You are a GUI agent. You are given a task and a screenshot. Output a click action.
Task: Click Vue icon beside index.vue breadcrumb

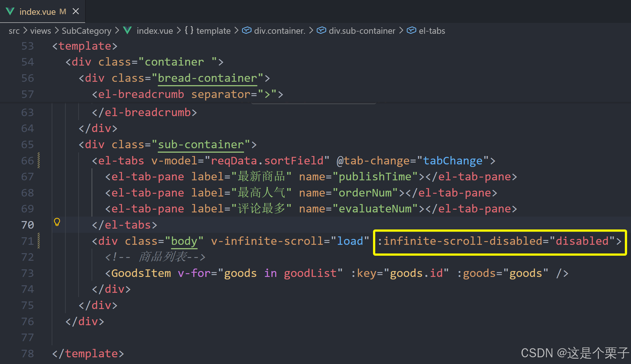[x=128, y=30]
